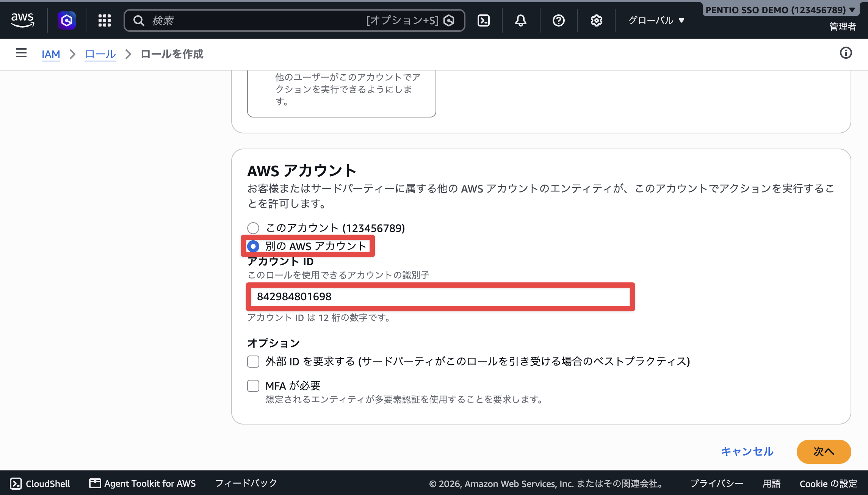This screenshot has width=868, height=495.
Task: Select the このアカウント (123456789) radio option
Action: [x=253, y=228]
